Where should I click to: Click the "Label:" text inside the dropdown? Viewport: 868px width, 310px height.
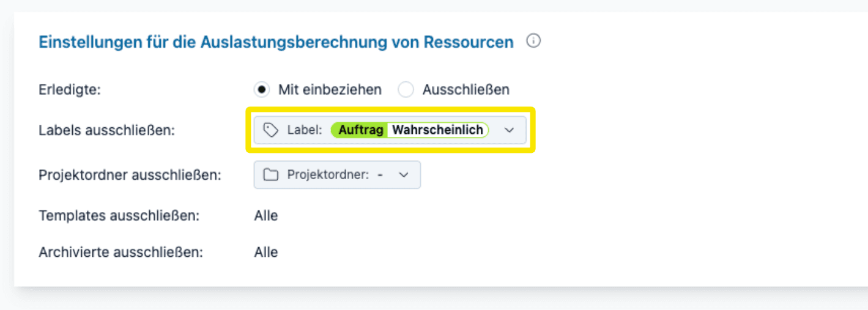coord(304,130)
